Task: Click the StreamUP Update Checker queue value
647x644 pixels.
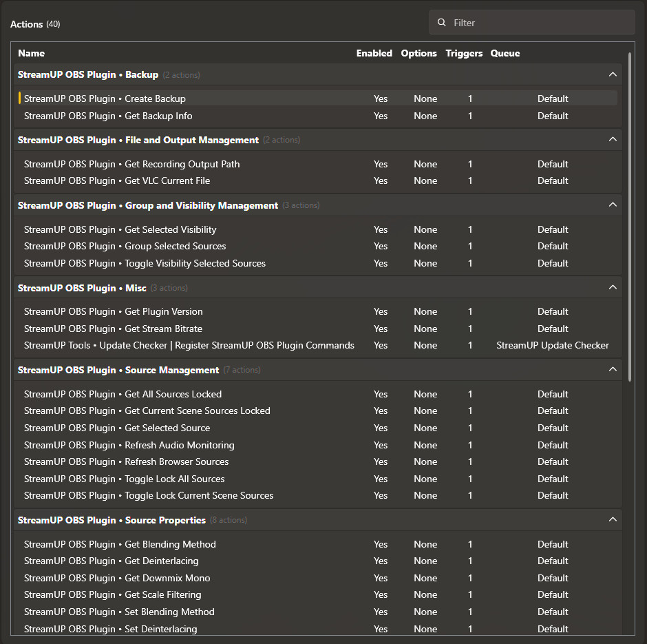Action: pyautogui.click(x=553, y=346)
